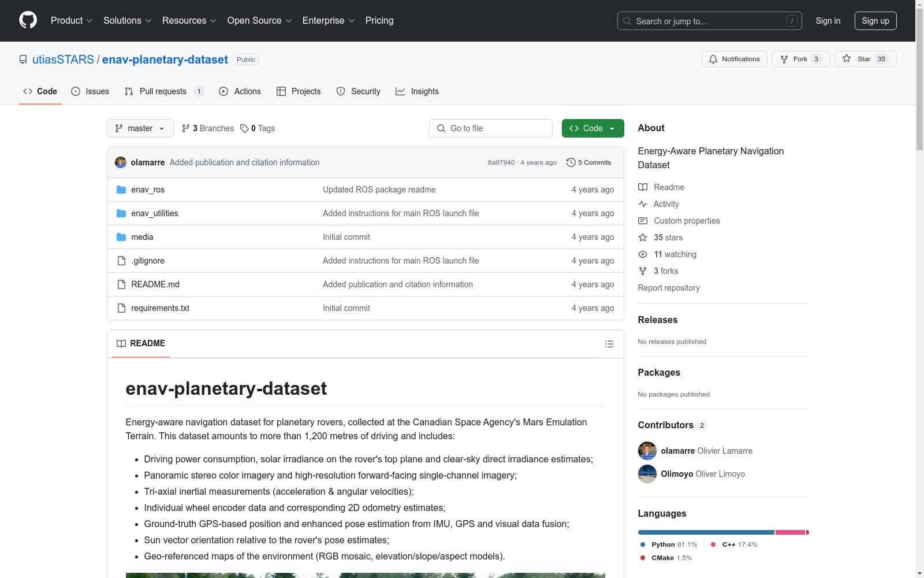Click the star icon beside 35 stars
Viewport: 924px width, 578px height.
(643, 238)
